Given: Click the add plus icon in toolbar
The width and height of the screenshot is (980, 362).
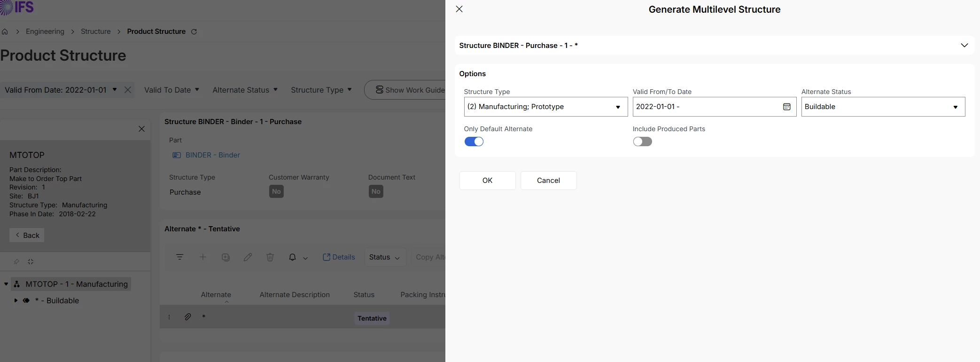Looking at the screenshot, I should point(203,257).
